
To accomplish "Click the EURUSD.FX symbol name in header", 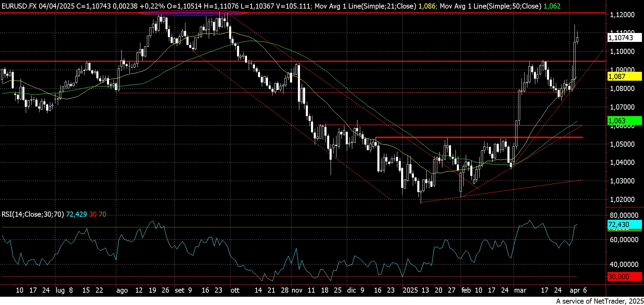I will [x=19, y=6].
